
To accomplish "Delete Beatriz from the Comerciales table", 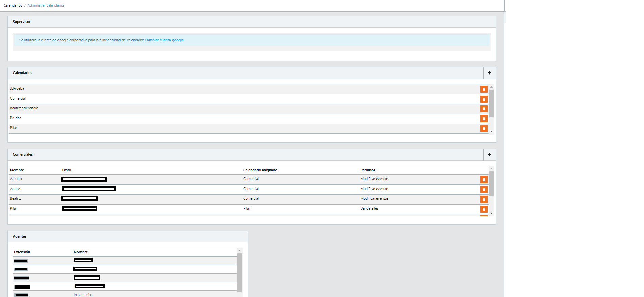I will coord(484,199).
